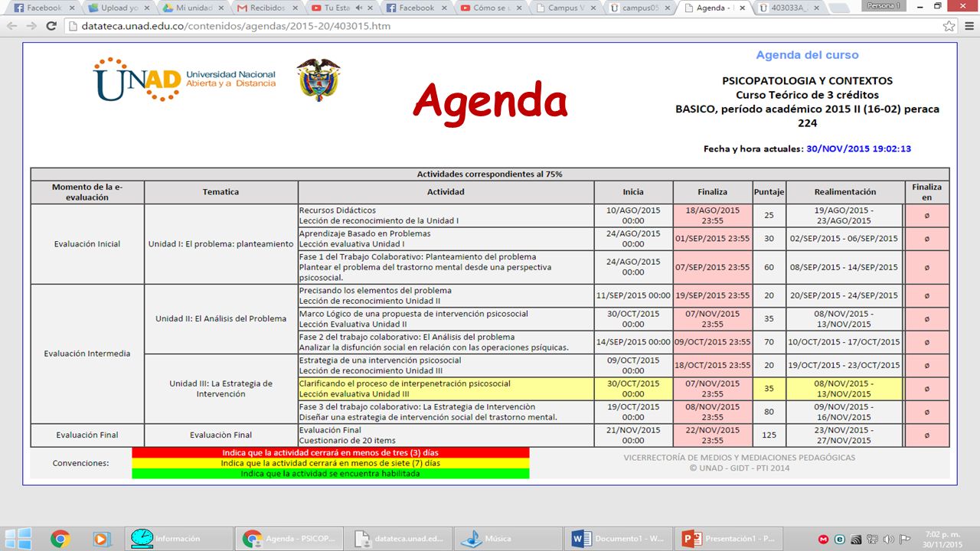Switch to Presentación1 PowerPoint taskbar window
The image size is (980, 551).
pos(728,539)
